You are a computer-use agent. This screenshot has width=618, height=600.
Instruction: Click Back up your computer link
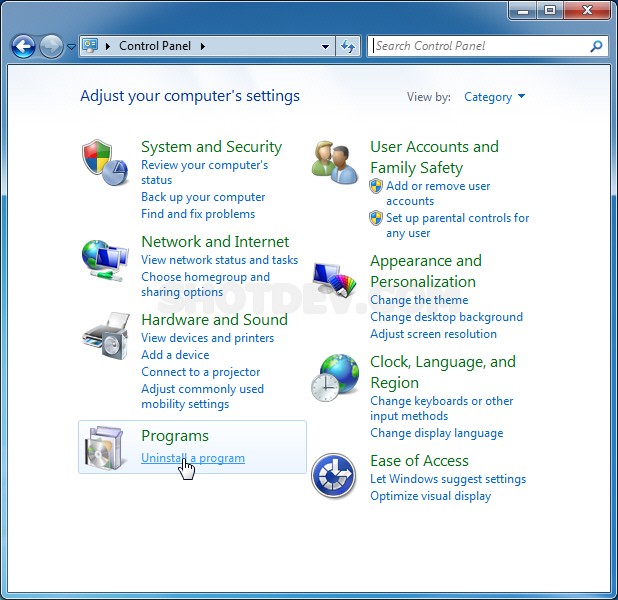click(x=203, y=197)
